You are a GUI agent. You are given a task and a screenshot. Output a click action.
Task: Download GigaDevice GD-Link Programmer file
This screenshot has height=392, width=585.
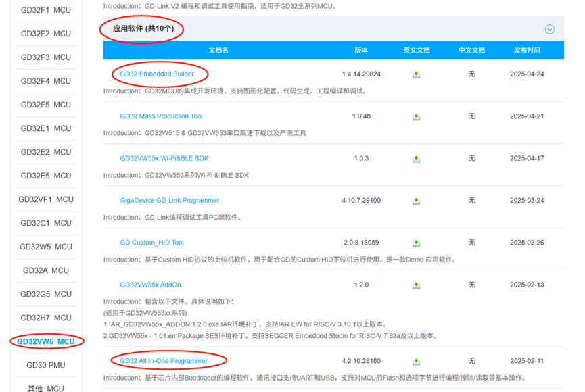point(416,201)
